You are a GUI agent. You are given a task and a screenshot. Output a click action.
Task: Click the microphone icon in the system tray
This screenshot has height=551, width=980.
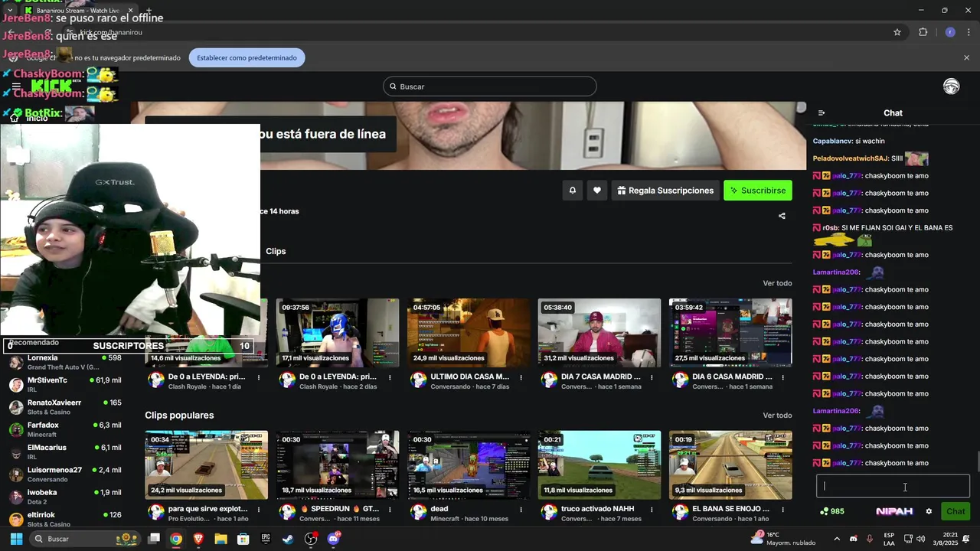[x=869, y=539]
